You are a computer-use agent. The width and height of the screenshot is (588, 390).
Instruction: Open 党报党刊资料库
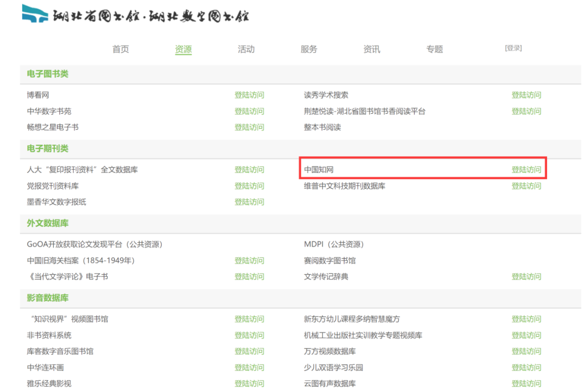point(53,186)
